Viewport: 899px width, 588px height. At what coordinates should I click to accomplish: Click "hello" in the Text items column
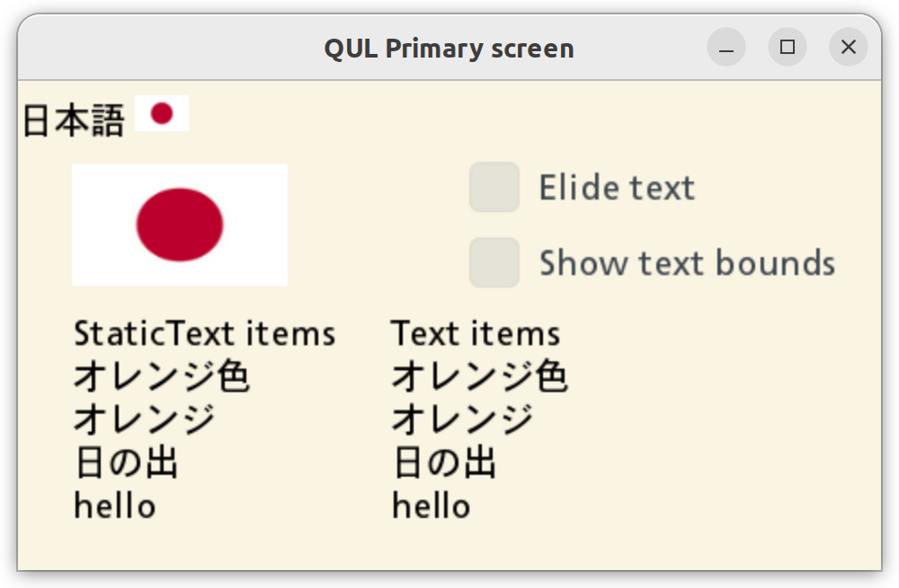point(431,505)
